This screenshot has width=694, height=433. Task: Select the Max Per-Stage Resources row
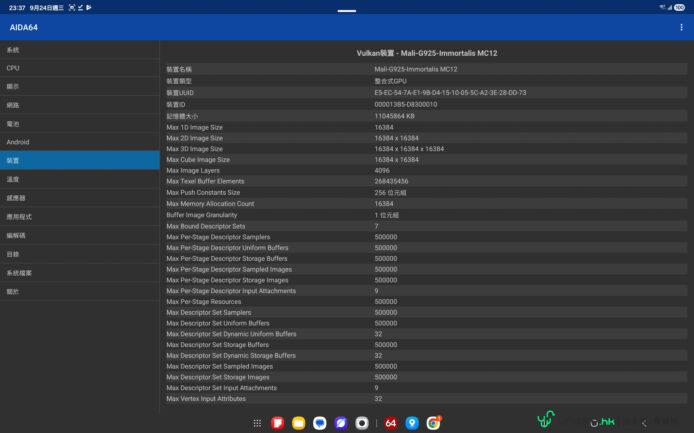click(x=426, y=302)
